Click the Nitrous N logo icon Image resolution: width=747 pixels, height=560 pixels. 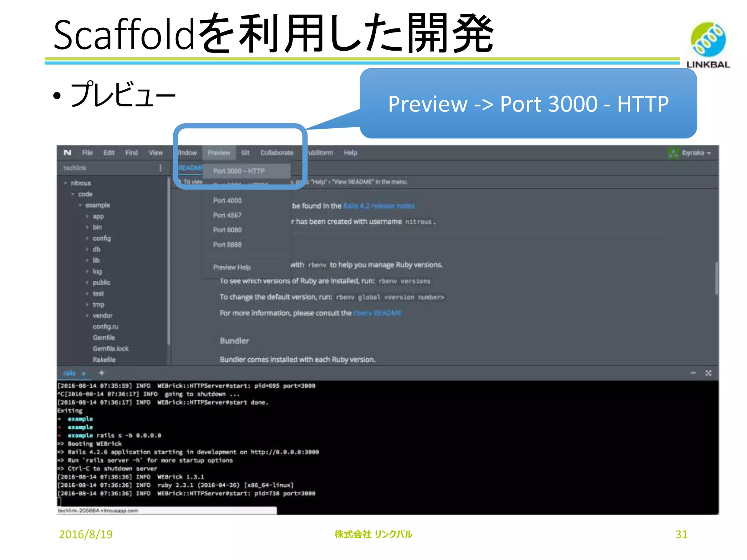(67, 153)
